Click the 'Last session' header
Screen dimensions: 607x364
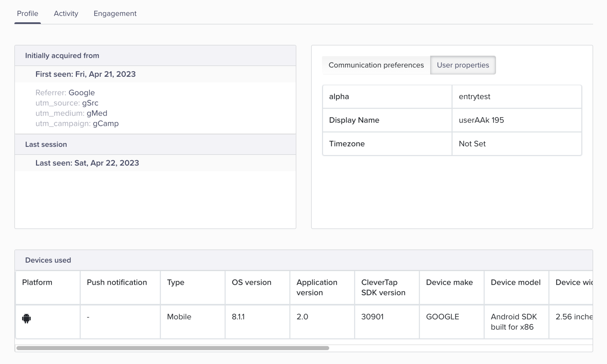click(155, 144)
